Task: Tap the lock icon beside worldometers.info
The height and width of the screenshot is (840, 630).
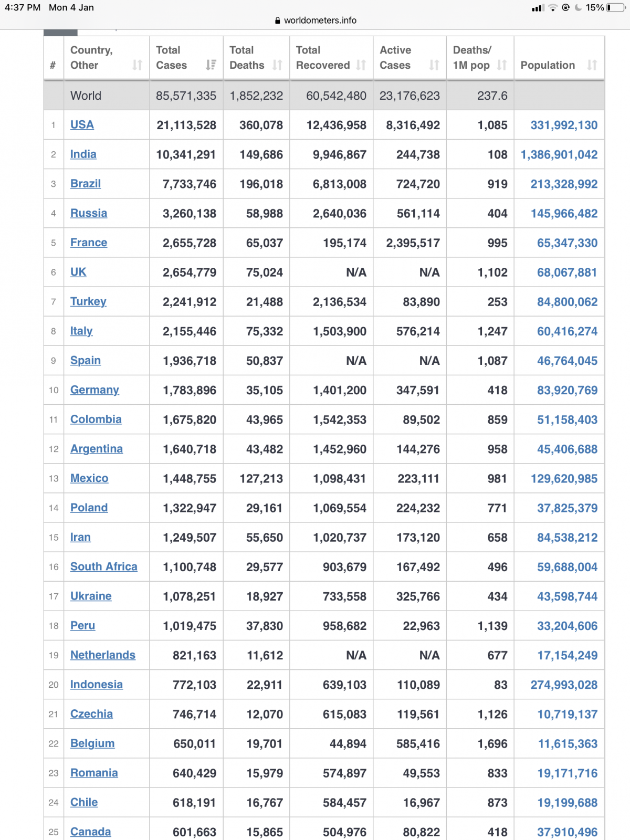Action: (278, 20)
